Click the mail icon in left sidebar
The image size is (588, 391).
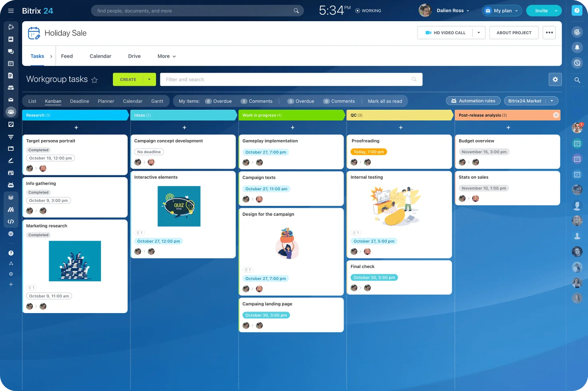[x=11, y=100]
